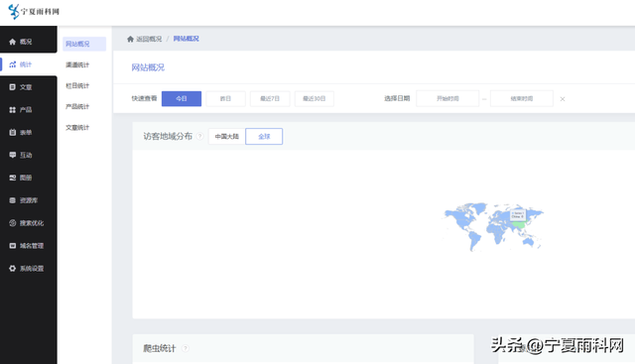
Task: Select the 统计 chart icon in sidebar
Action: (x=13, y=64)
